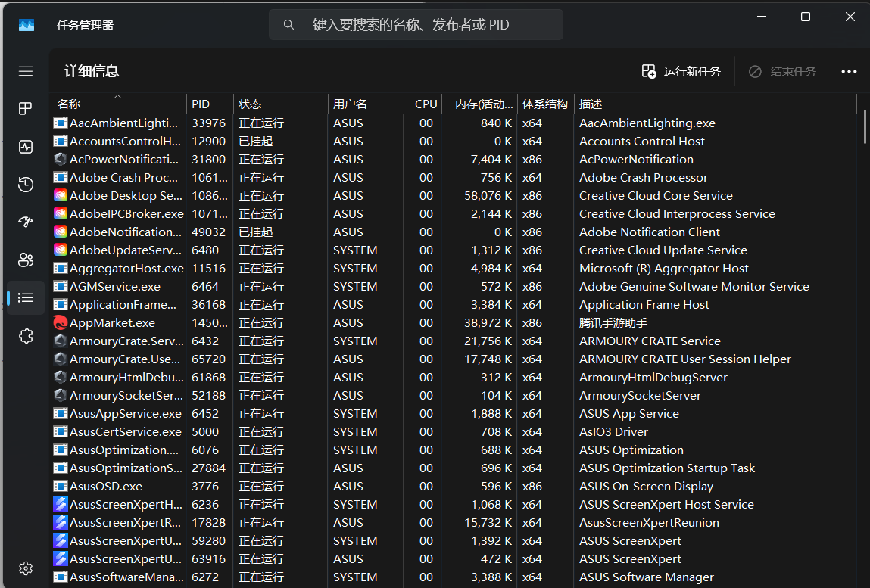Click ARMOURY CRATE User Session Helper text

685,359
